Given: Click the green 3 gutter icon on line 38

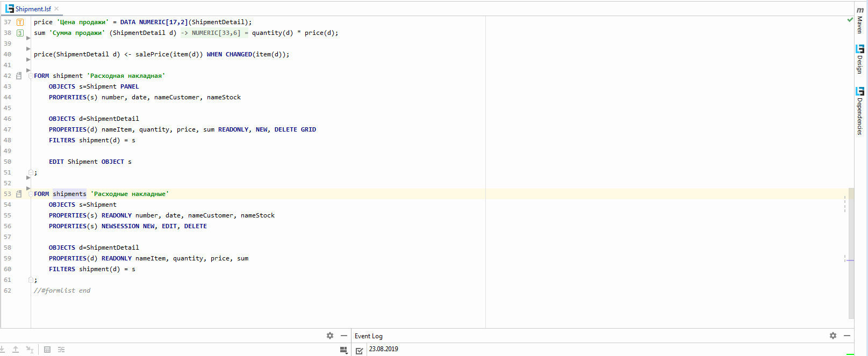Looking at the screenshot, I should pos(20,33).
